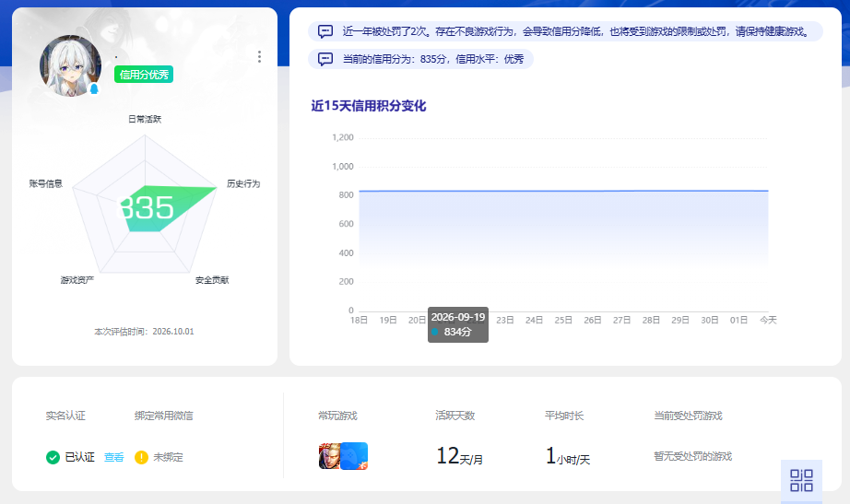
Task: Click the 25日 label on the chart axis
Action: tap(563, 321)
